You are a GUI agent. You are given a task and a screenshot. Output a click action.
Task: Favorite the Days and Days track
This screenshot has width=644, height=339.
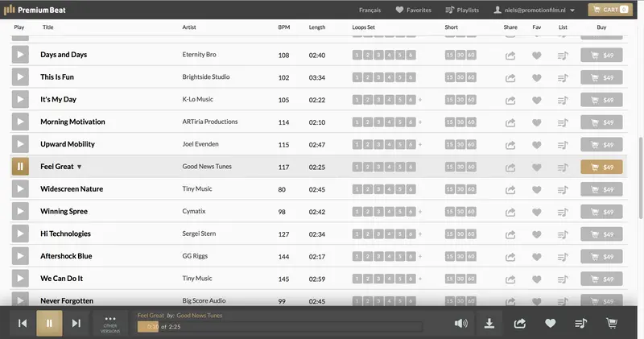click(536, 56)
